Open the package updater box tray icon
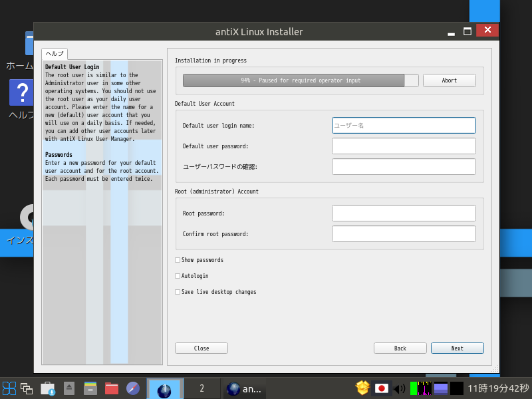Viewport: 532px width, 399px height. 362,388
